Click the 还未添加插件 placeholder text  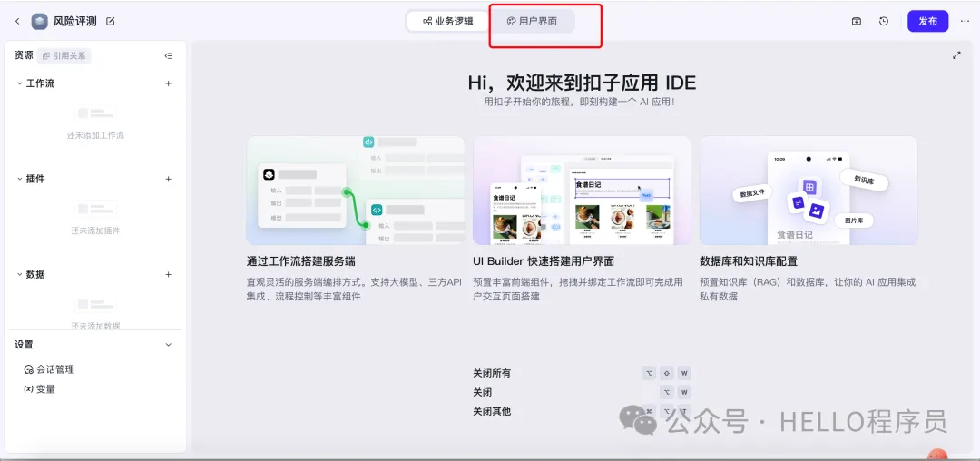(95, 230)
